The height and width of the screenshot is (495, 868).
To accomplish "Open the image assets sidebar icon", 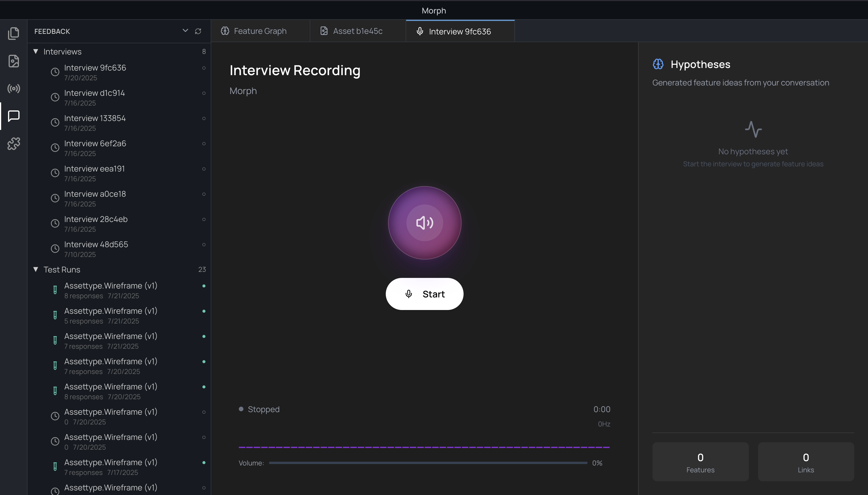I will [13, 61].
